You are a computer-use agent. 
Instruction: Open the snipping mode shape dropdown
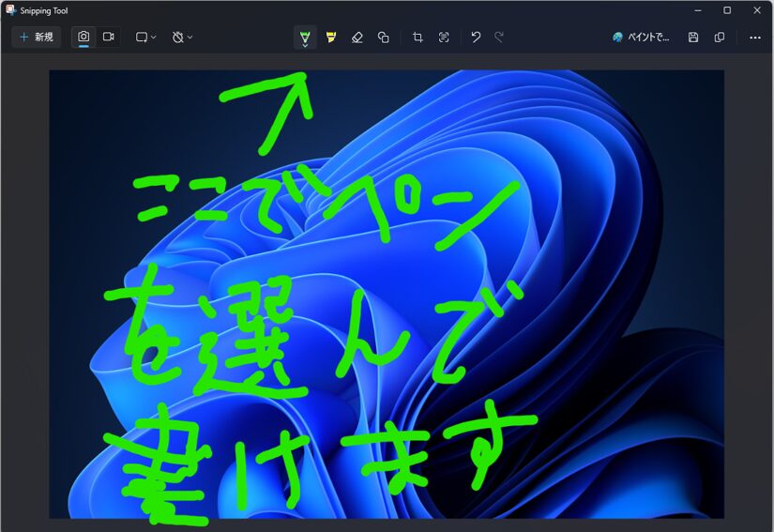[x=145, y=37]
